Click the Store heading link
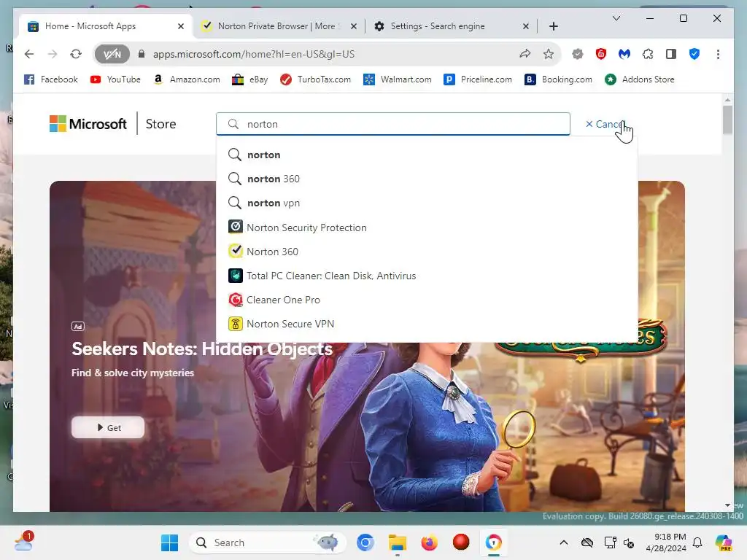This screenshot has width=747, height=560. pos(160,124)
